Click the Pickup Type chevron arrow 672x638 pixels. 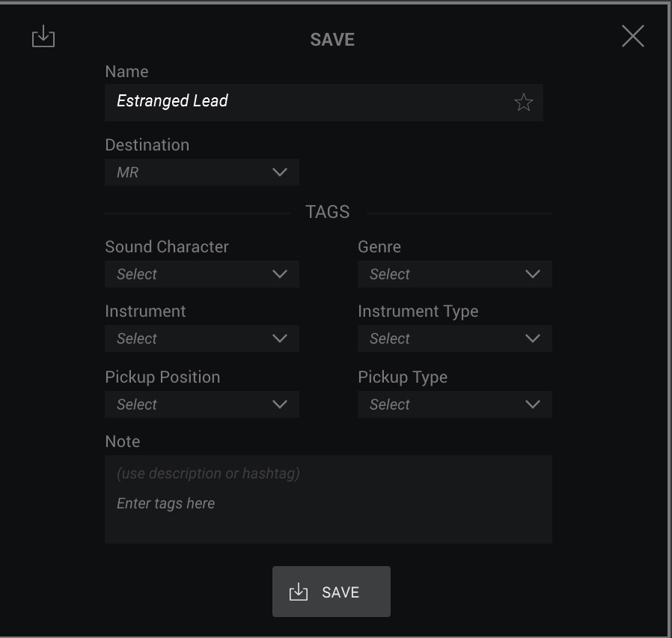click(x=533, y=404)
